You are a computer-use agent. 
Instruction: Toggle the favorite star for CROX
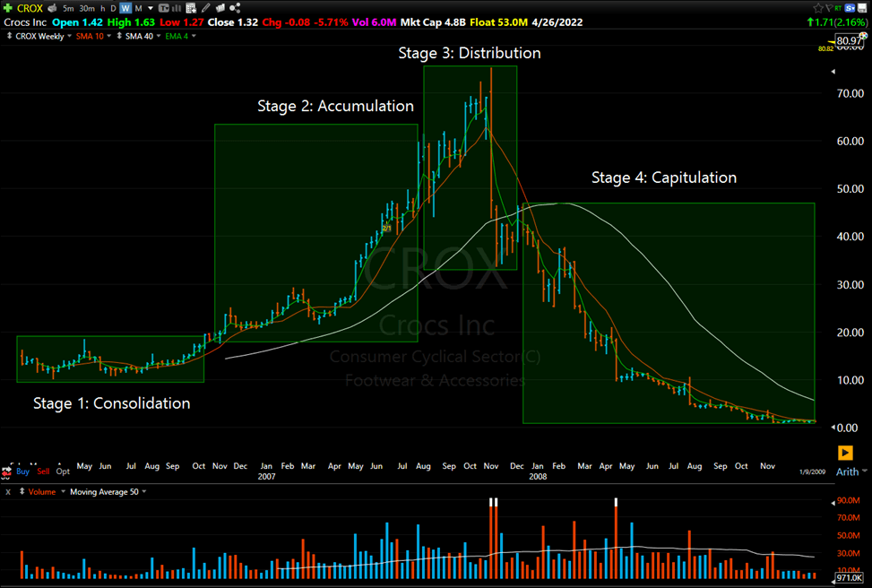click(x=818, y=7)
